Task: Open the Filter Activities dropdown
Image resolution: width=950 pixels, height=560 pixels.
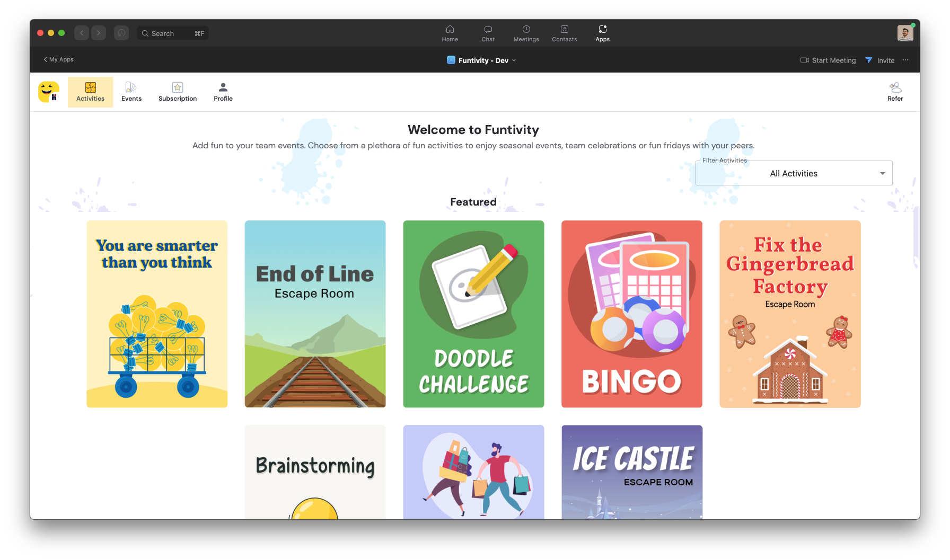Action: [794, 173]
